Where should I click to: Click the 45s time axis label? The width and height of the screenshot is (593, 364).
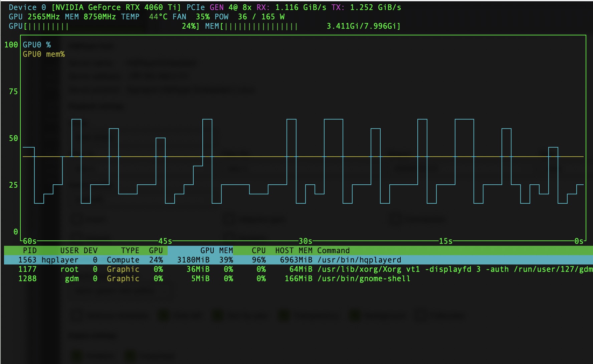[x=165, y=241]
